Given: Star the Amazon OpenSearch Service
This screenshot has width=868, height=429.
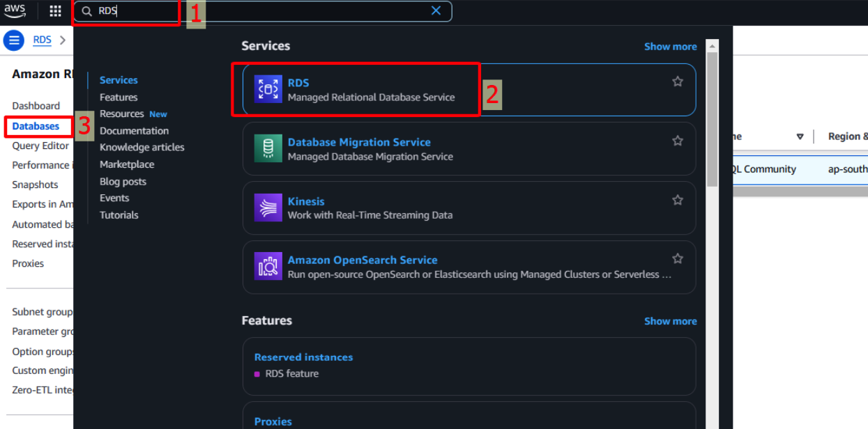Looking at the screenshot, I should [x=678, y=258].
